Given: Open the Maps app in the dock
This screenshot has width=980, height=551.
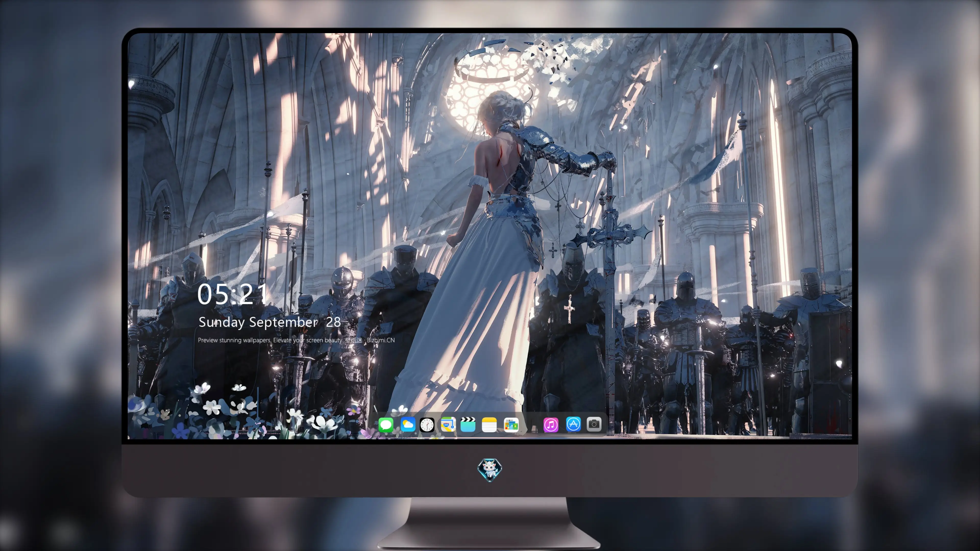Looking at the screenshot, I should 448,424.
